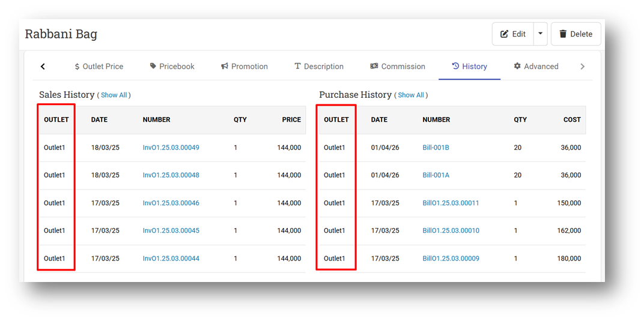Click the 150,000 cost cell
Screen dimensions: 644x321
point(570,203)
